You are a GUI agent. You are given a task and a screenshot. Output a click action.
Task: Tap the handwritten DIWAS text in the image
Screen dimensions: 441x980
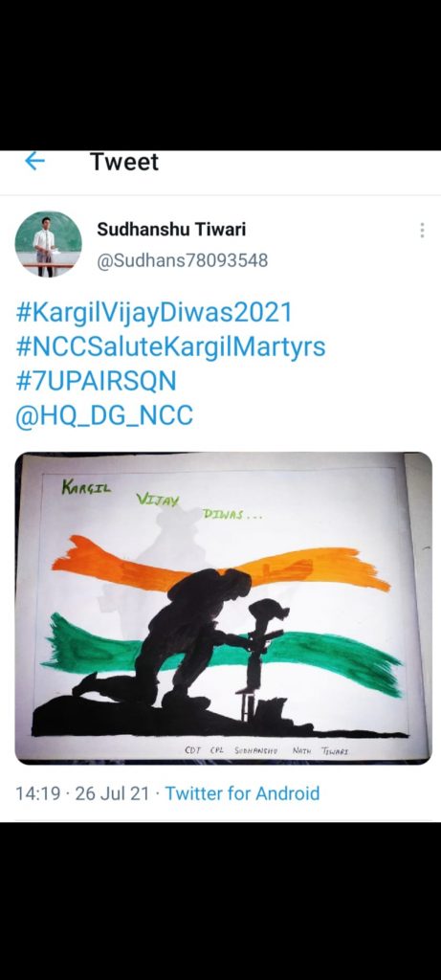click(x=232, y=514)
